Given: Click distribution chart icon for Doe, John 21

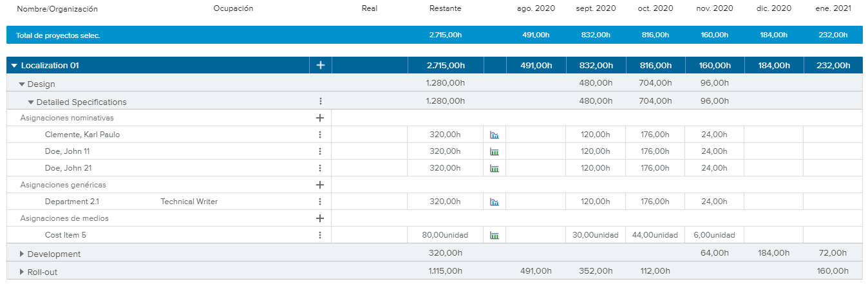Looking at the screenshot, I should pos(495,168).
